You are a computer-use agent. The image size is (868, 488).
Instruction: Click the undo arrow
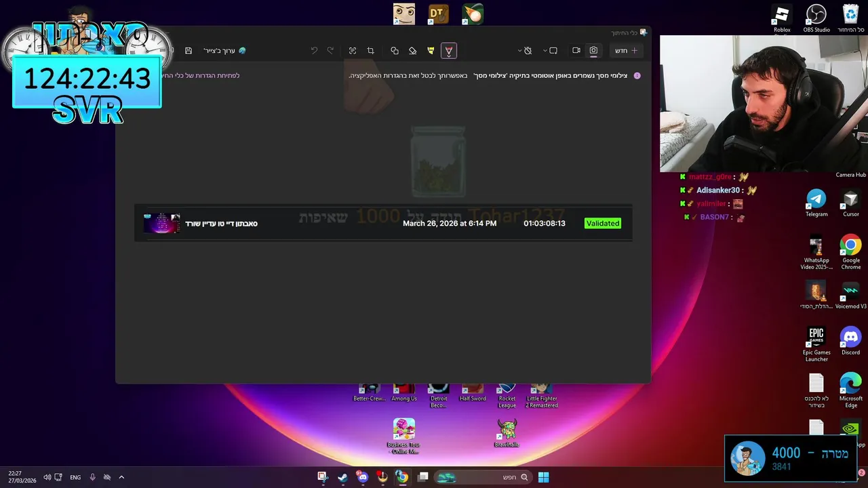314,51
